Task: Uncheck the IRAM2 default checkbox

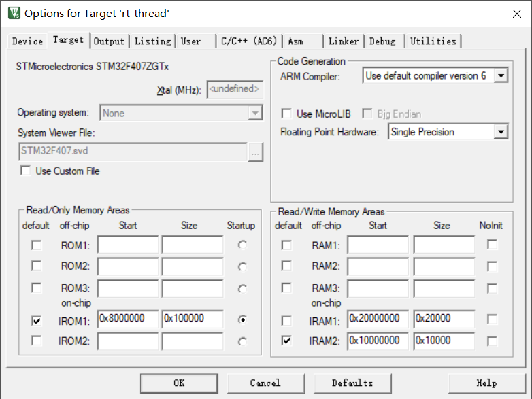Action: tap(286, 341)
